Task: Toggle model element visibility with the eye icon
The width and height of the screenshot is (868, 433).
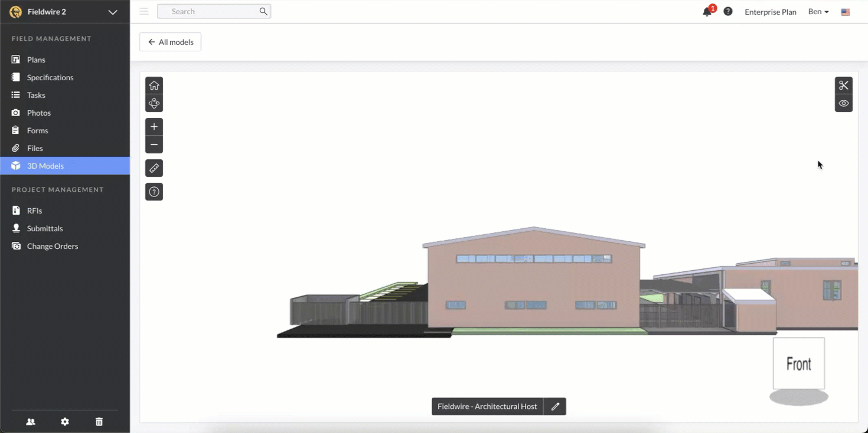Action: pyautogui.click(x=844, y=103)
